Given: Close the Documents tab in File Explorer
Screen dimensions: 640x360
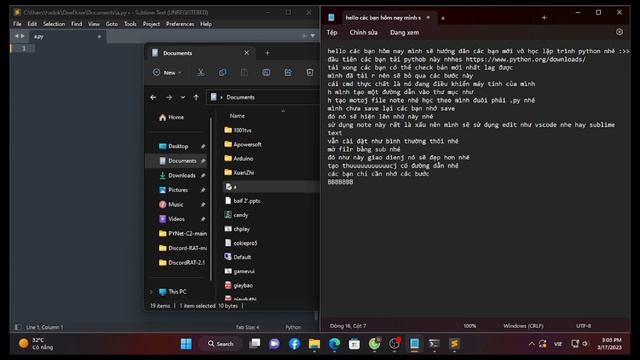Looking at the screenshot, I should (x=247, y=53).
